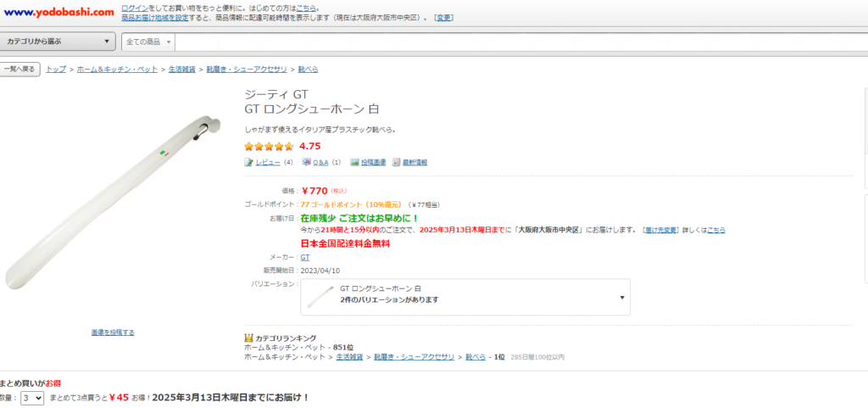Click the ログイン link in header
This screenshot has height=408, width=868.
click(x=135, y=8)
